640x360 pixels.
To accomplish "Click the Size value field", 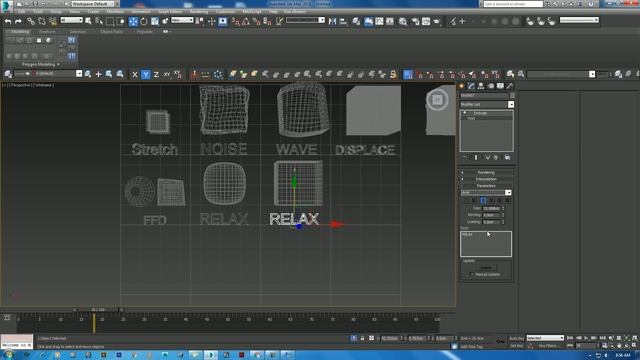I will [491, 208].
